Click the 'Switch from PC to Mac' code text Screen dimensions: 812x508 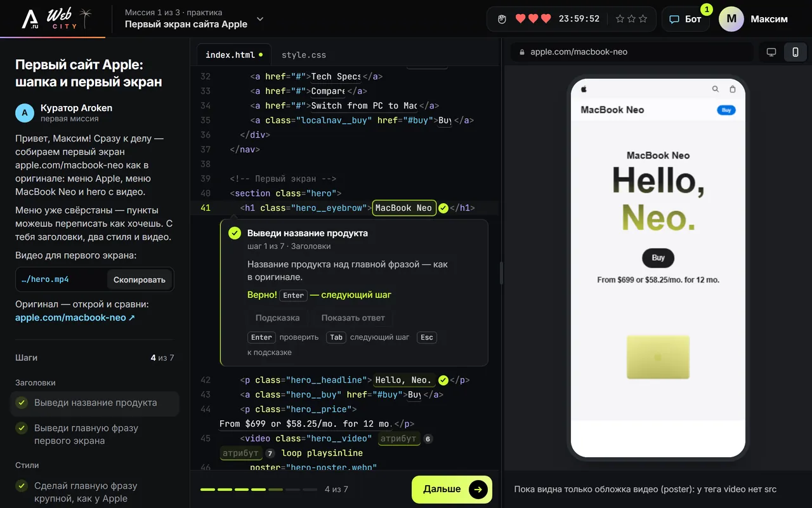(x=364, y=105)
